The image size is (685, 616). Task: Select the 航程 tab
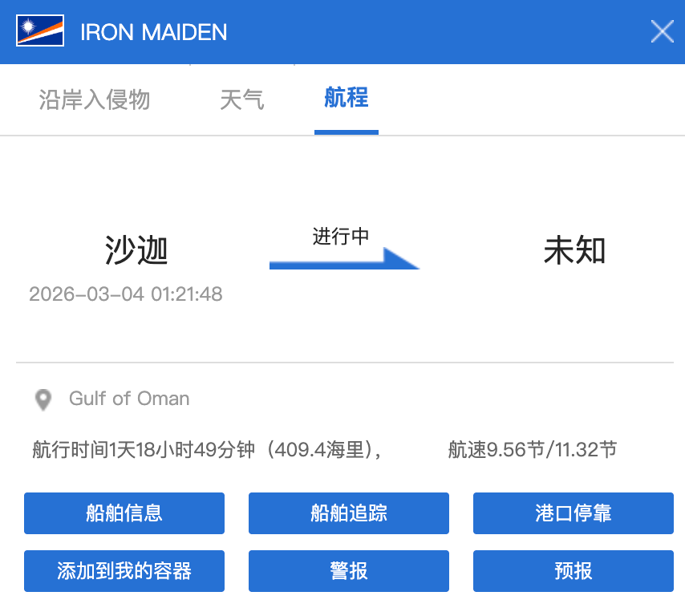346,98
